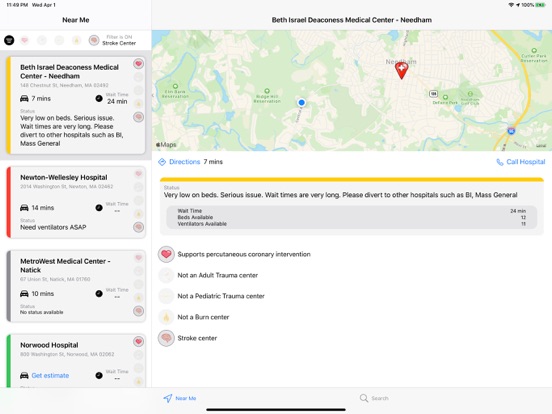Tap the hospital status message in the detail pane
Screen dimensions: 552x414
click(340, 195)
